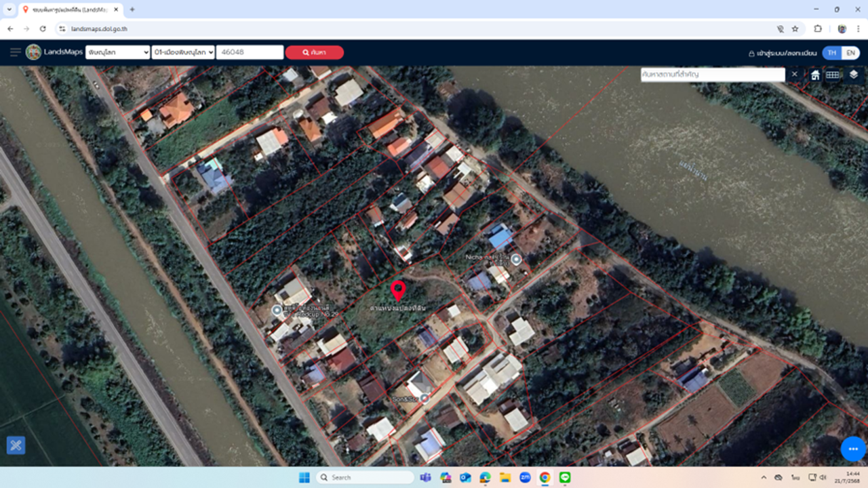Viewport: 868px width, 488px height.
Task: Expand the district office dropdown
Action: 183,52
